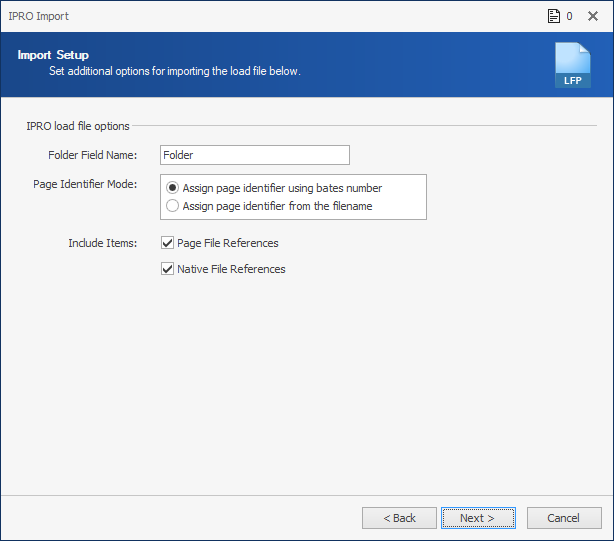Click the Import Setup header title

(x=53, y=55)
